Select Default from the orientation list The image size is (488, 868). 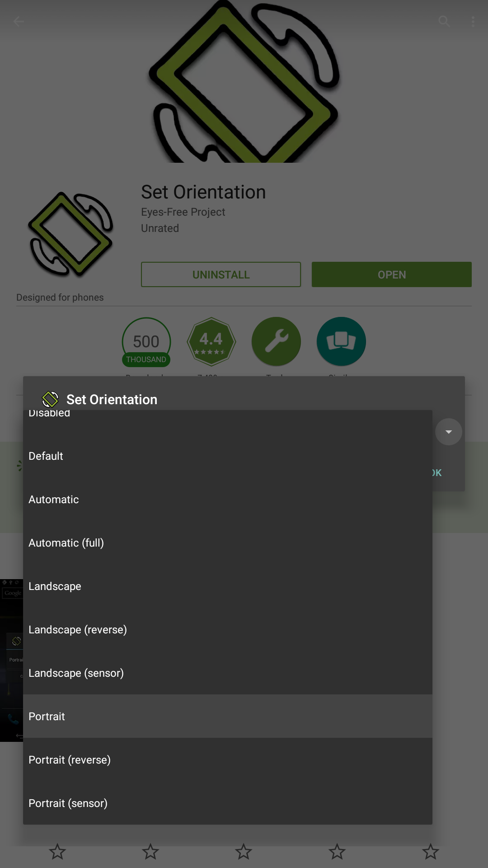228,456
